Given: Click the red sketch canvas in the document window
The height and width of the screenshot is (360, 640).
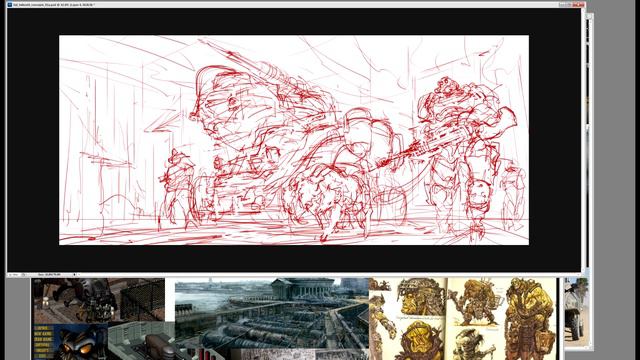Looking at the screenshot, I should 294,140.
